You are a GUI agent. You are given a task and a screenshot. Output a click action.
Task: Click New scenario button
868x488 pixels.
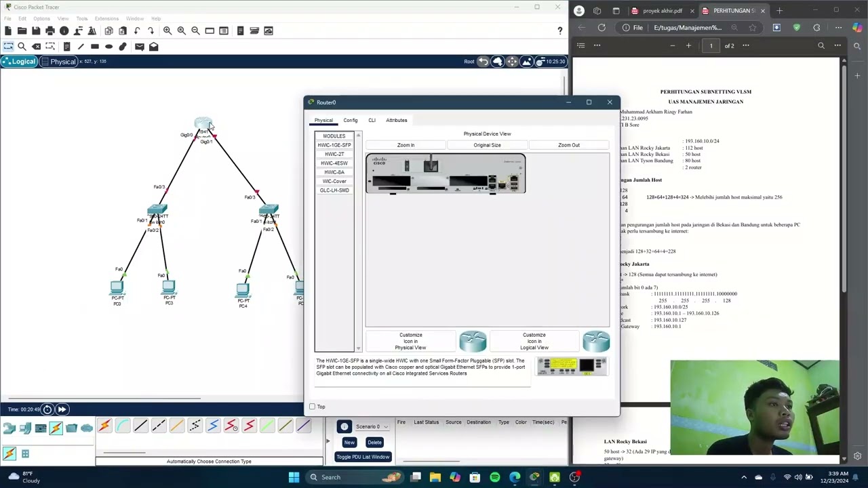[x=349, y=443]
